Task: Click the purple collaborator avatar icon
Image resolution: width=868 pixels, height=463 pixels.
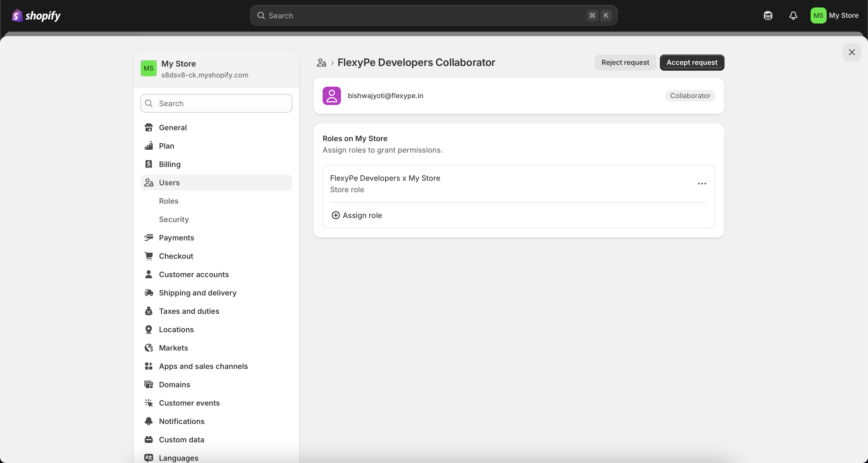Action: coord(332,96)
